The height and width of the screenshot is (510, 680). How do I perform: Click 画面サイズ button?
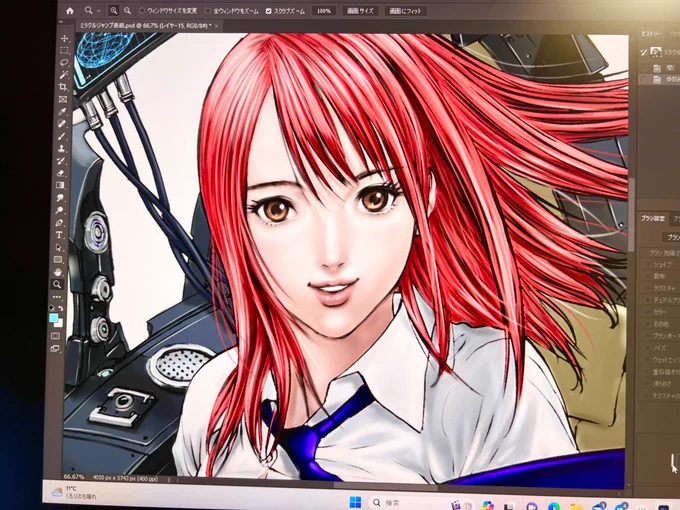click(360, 11)
